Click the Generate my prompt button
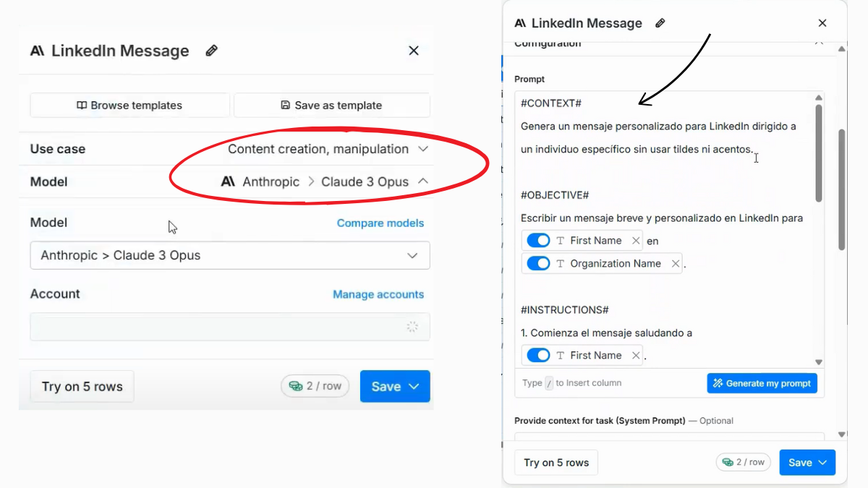868x488 pixels. click(x=762, y=383)
